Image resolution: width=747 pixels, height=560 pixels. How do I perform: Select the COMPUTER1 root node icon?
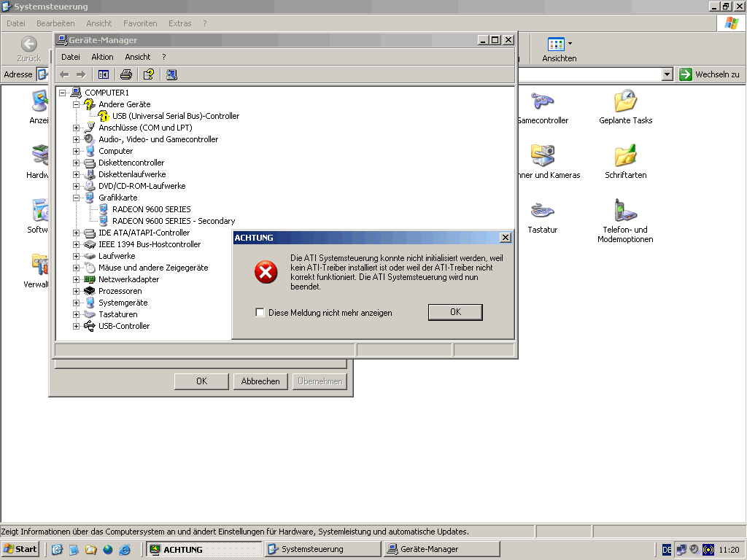click(76, 93)
